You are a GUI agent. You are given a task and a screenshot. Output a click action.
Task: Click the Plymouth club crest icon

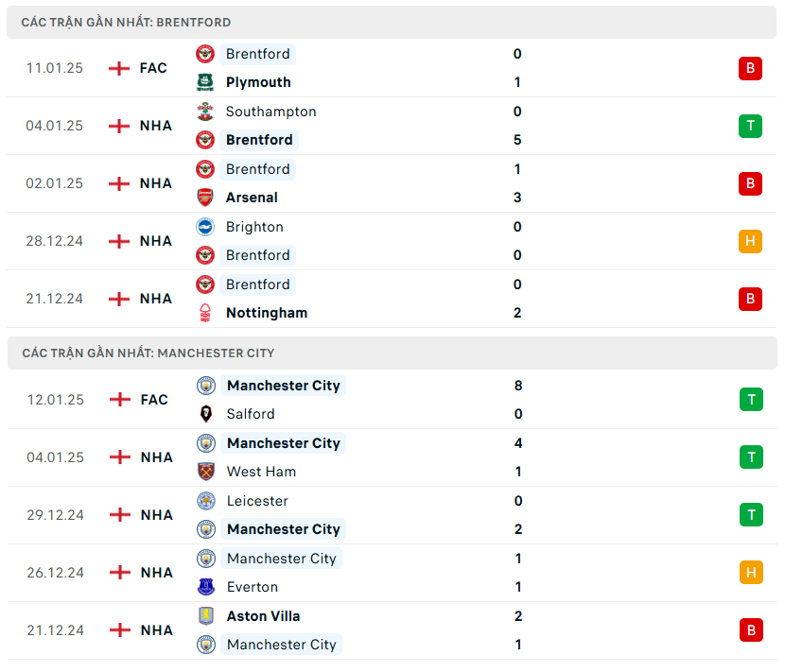click(205, 82)
